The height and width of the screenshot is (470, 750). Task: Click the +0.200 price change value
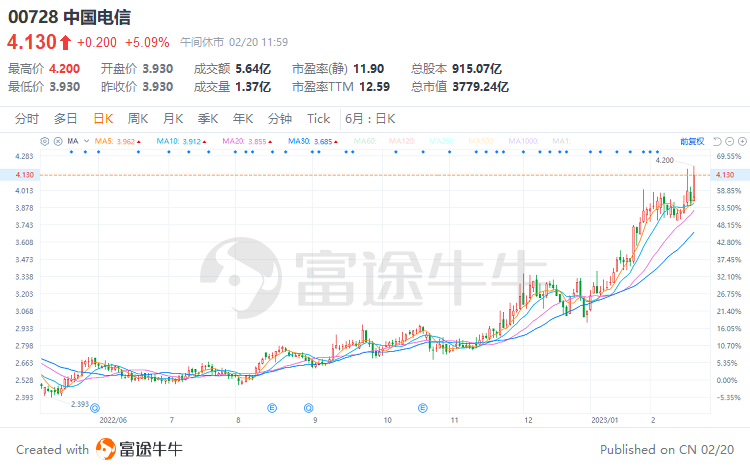tap(97, 43)
